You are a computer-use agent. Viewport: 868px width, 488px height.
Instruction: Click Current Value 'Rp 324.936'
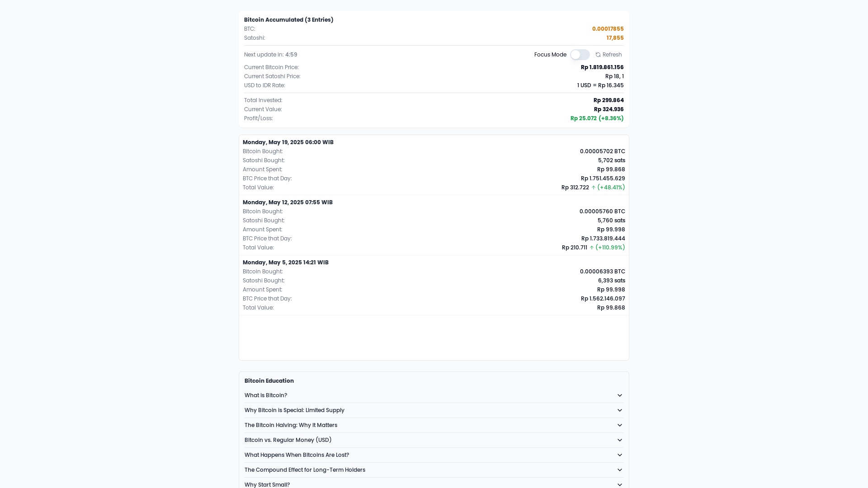click(609, 109)
